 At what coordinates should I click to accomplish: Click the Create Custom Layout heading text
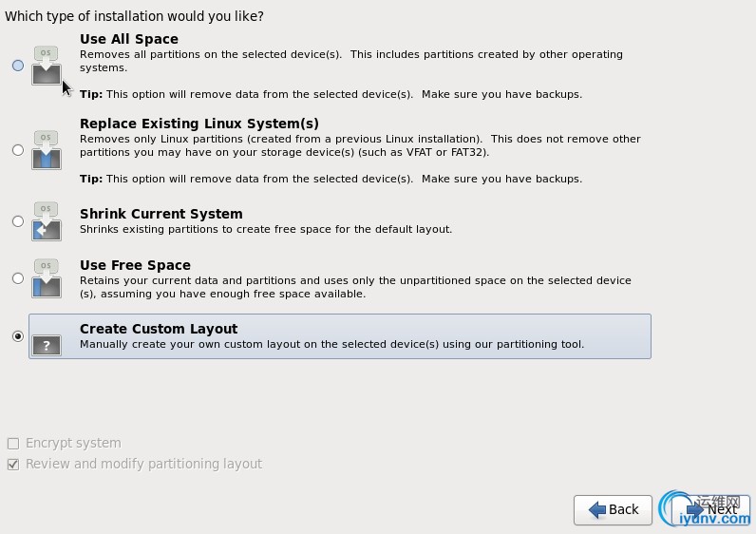(159, 329)
